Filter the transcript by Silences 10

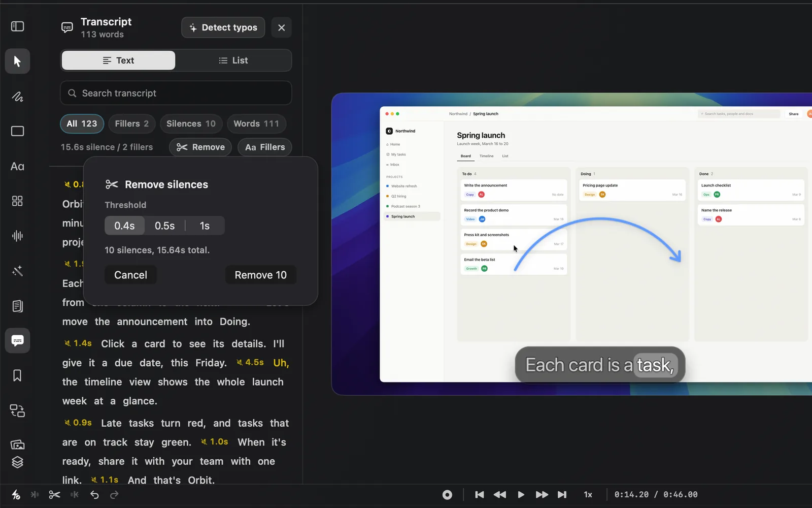[191, 123]
